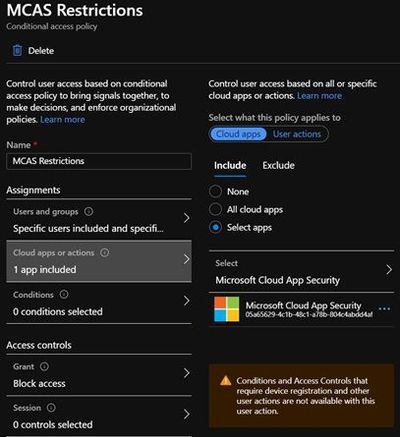Switch to the Exclude tab

coord(278,165)
